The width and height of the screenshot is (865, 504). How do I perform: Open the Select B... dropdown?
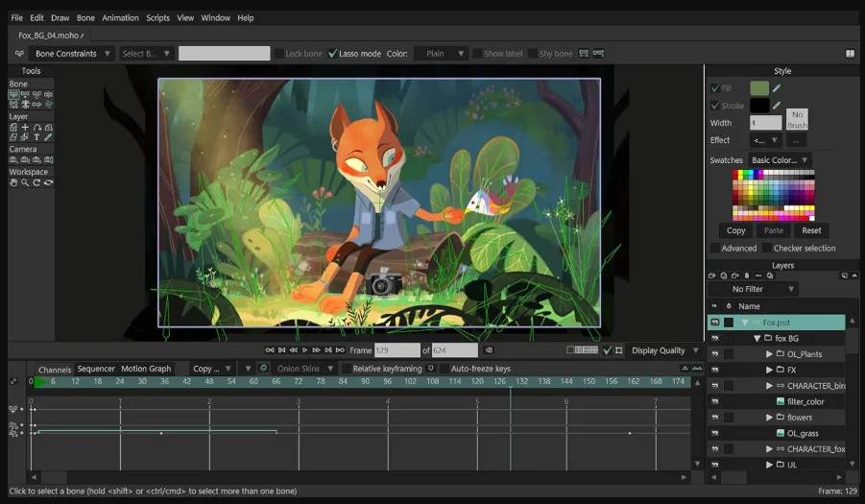[x=146, y=54]
